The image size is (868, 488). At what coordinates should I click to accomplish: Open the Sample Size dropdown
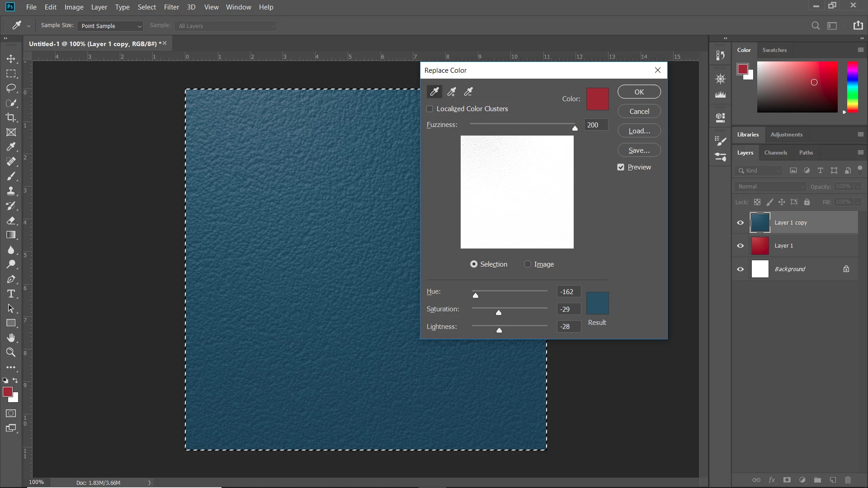coord(110,26)
